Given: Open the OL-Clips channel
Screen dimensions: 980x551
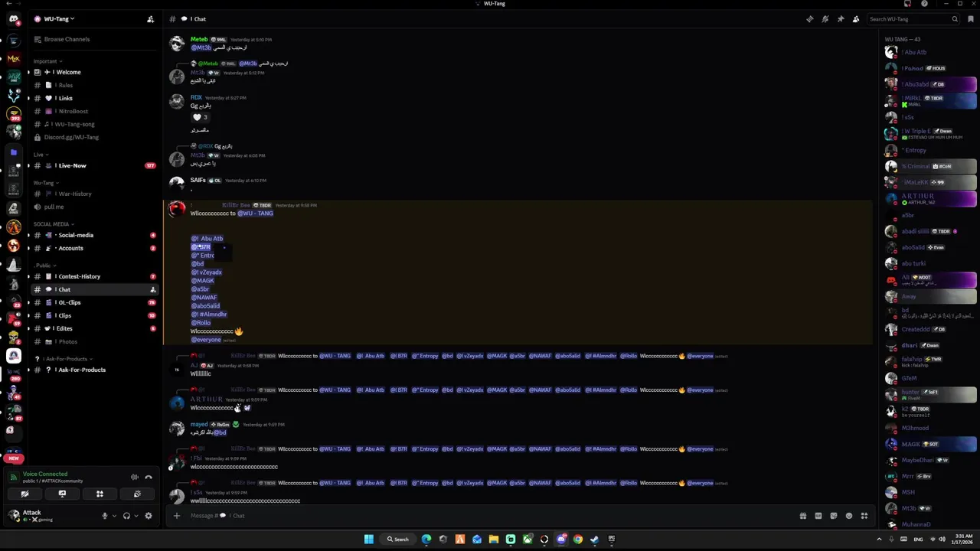Looking at the screenshot, I should tap(94, 302).
